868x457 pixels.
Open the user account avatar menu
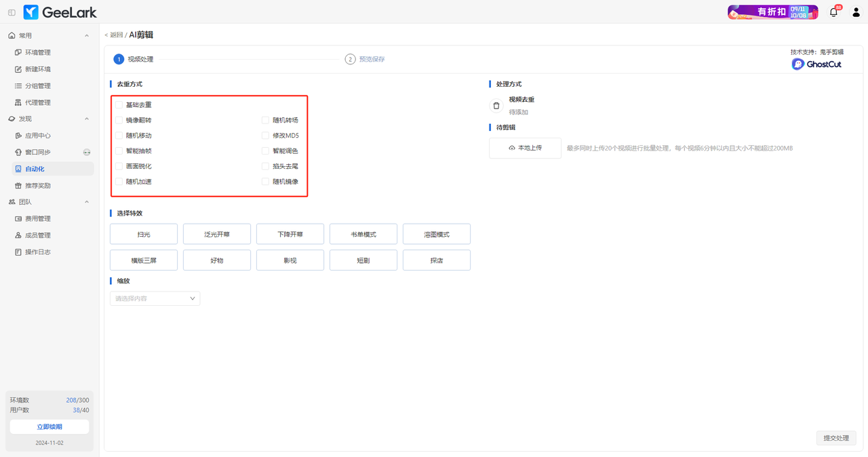coord(856,12)
